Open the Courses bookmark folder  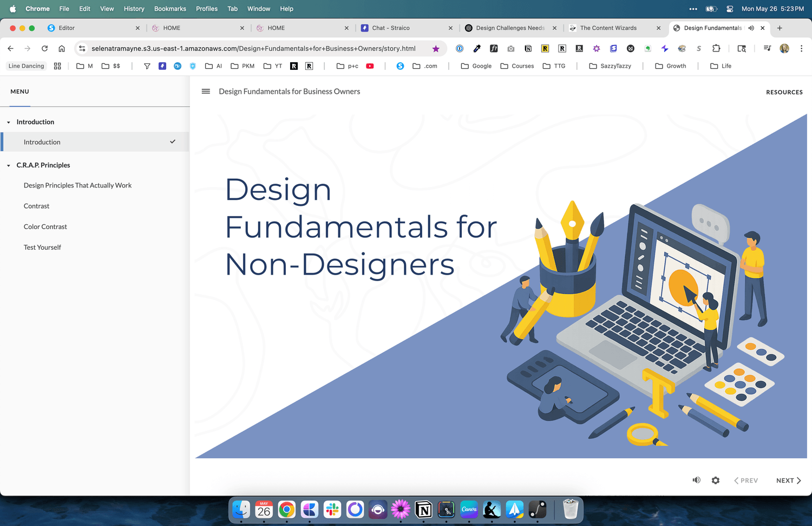coord(517,66)
